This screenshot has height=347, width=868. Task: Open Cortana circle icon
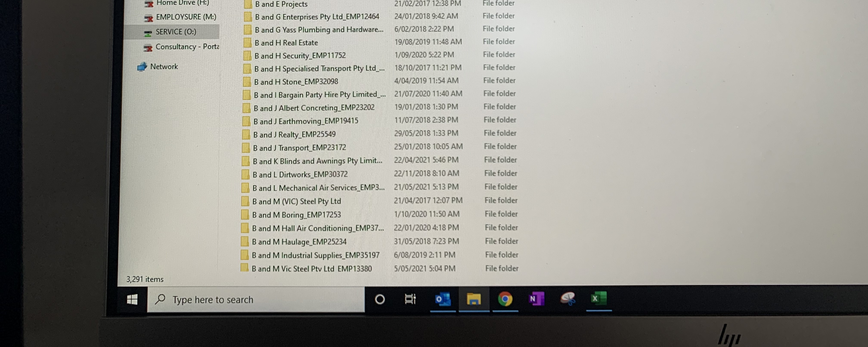point(380,299)
